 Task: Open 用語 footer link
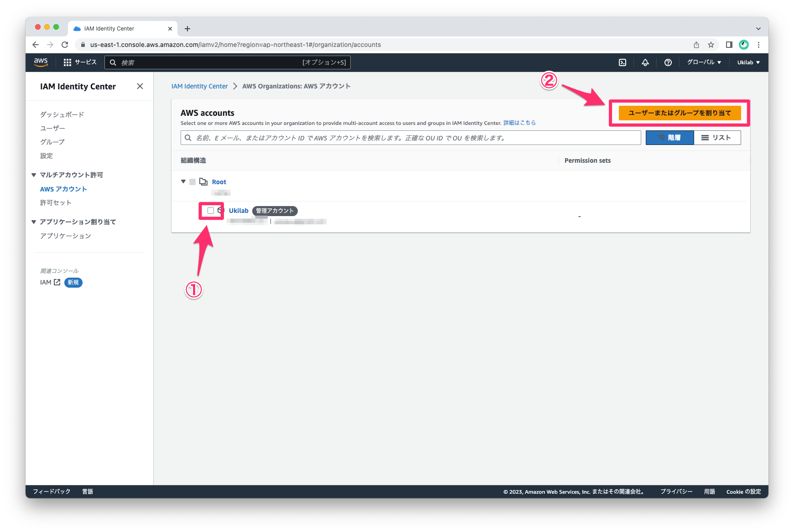pyautogui.click(x=709, y=491)
